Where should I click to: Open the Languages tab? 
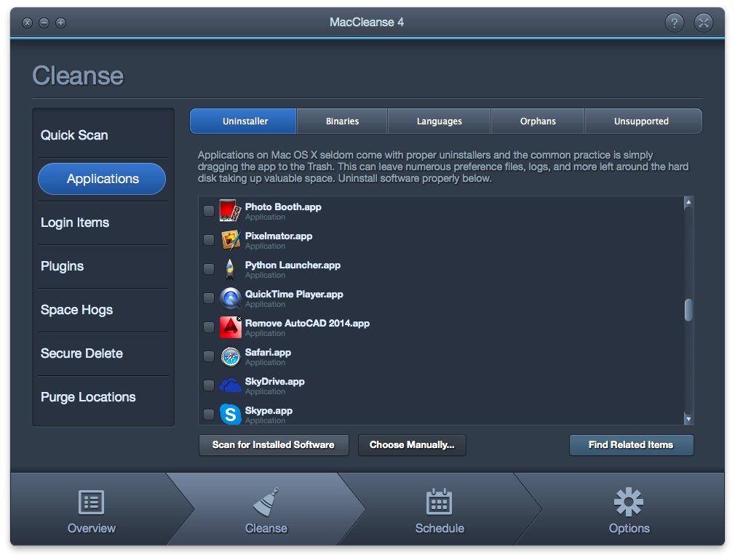point(440,121)
